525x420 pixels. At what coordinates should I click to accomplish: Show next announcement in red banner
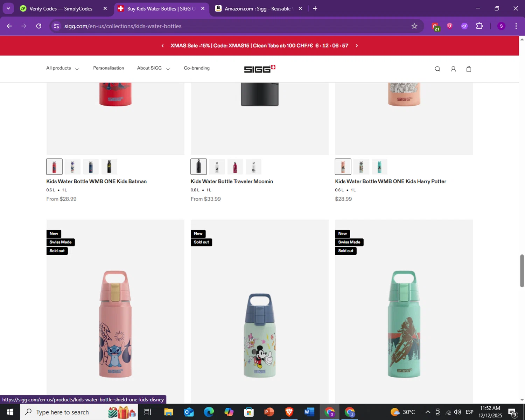pyautogui.click(x=357, y=46)
